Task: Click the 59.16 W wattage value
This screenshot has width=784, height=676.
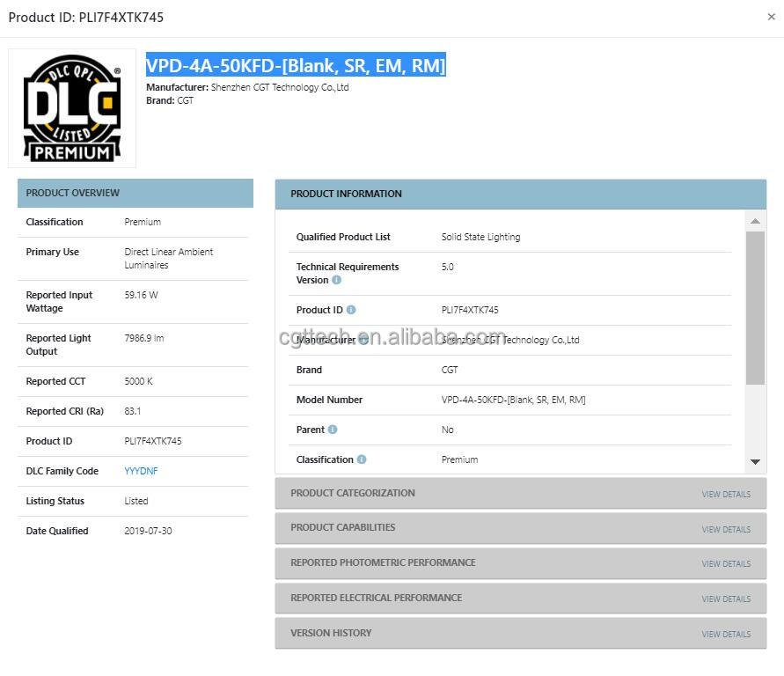Action: coord(141,295)
